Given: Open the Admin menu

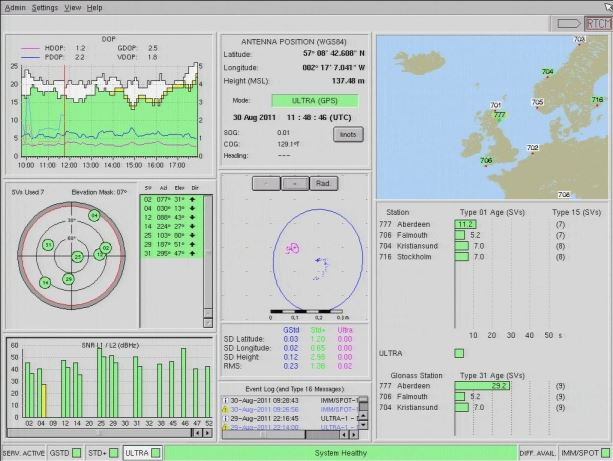Looking at the screenshot, I should (15, 7).
